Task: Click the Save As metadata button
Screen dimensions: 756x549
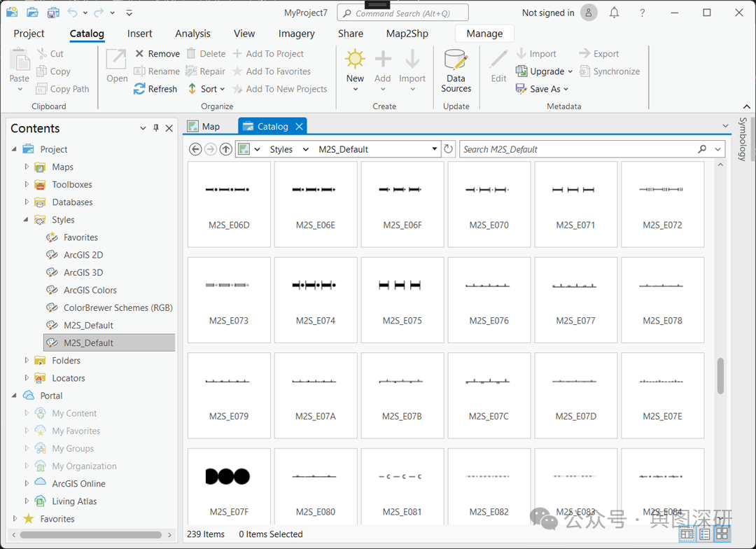Action: 542,89
